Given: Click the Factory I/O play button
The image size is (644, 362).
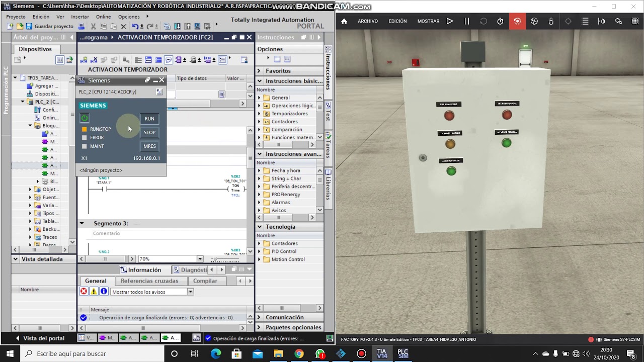Looking at the screenshot, I should (450, 21).
